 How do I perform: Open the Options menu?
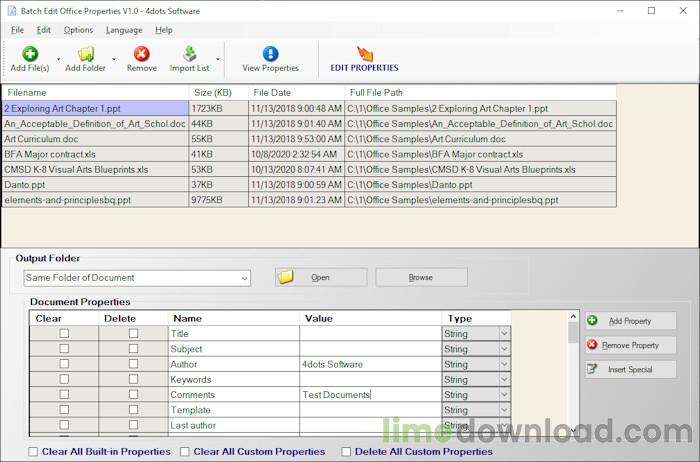78,30
